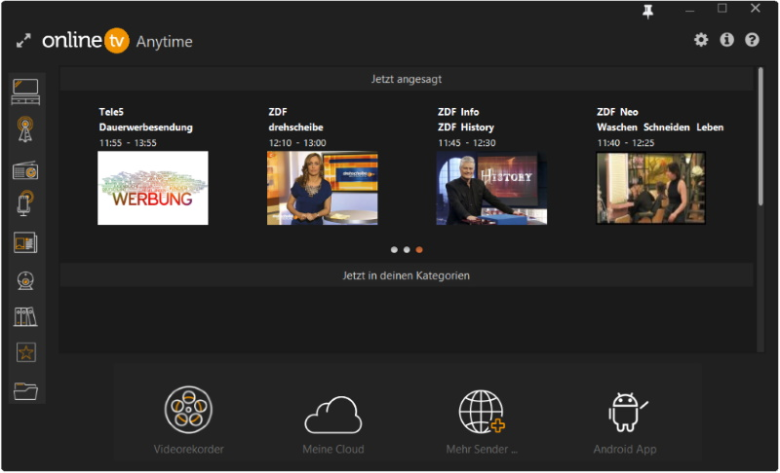Show program info via the info icon
The height and width of the screenshot is (473, 780).
tap(727, 40)
